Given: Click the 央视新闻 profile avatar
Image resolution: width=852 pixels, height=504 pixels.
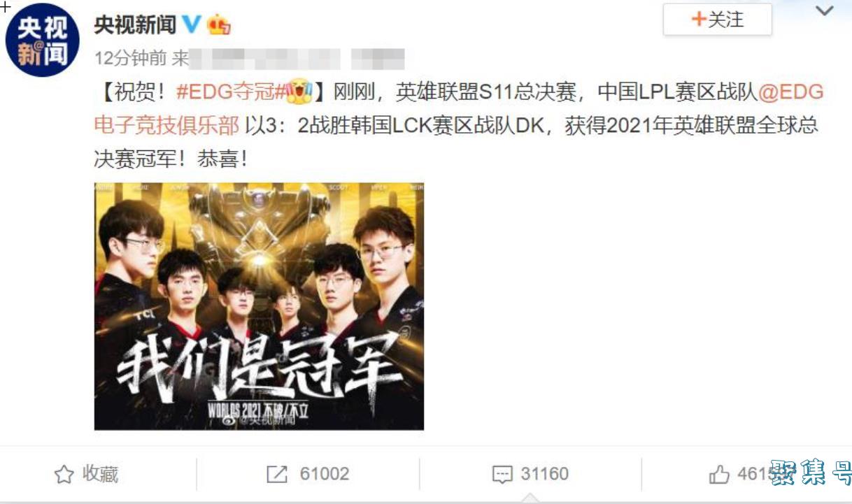Looking at the screenshot, I should pyautogui.click(x=42, y=41).
